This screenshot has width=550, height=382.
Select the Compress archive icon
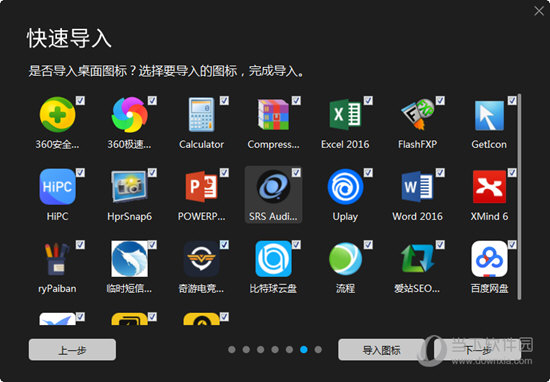pos(273,114)
